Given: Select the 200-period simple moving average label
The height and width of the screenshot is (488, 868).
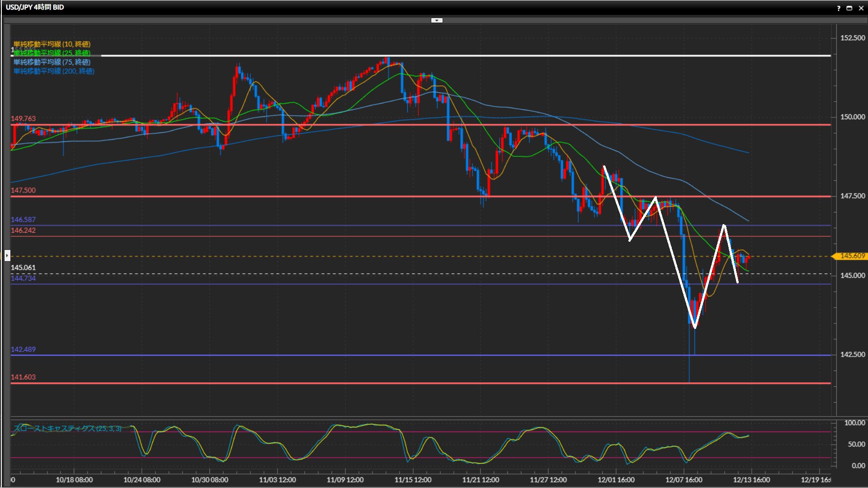Looking at the screenshot, I should point(54,71).
